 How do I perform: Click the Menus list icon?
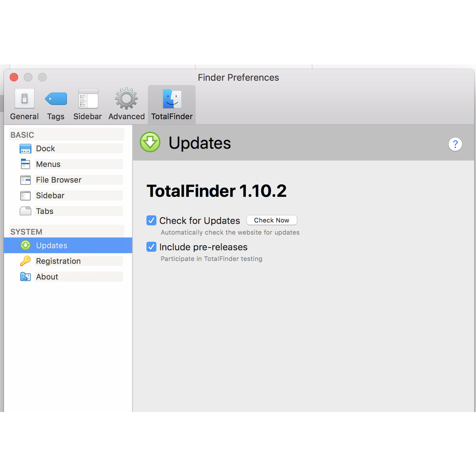(x=25, y=164)
